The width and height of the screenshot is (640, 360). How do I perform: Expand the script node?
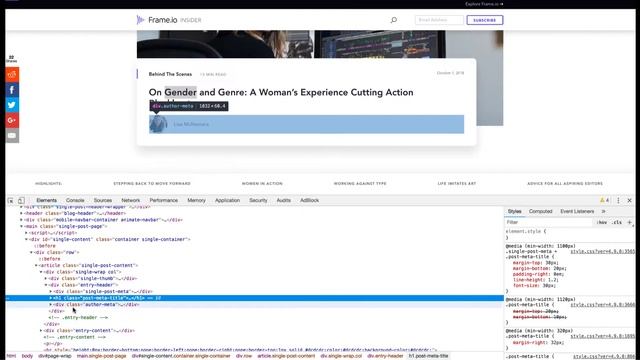coord(27,233)
